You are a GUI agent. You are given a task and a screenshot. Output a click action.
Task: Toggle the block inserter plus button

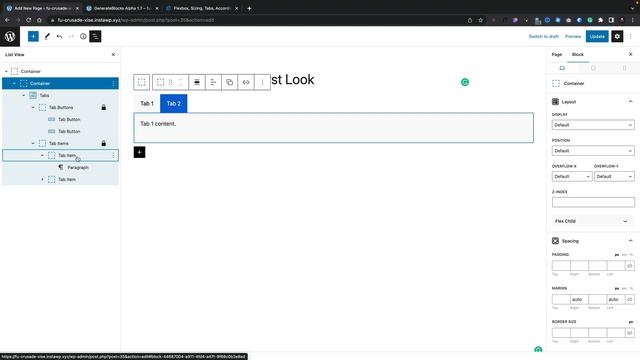33,36
